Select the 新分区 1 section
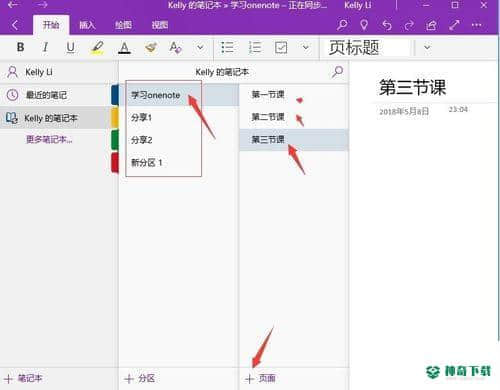500x390 pixels. (178, 163)
